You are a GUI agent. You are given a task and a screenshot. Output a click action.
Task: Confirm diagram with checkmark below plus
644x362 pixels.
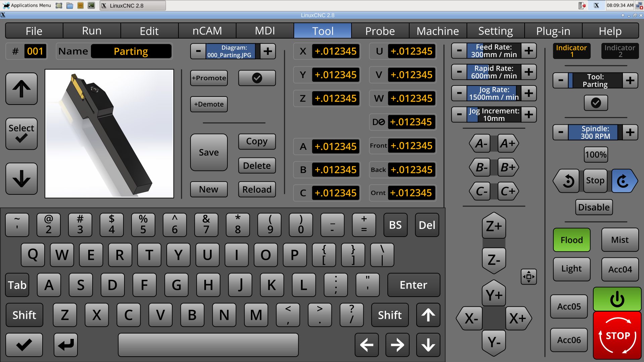tap(257, 78)
